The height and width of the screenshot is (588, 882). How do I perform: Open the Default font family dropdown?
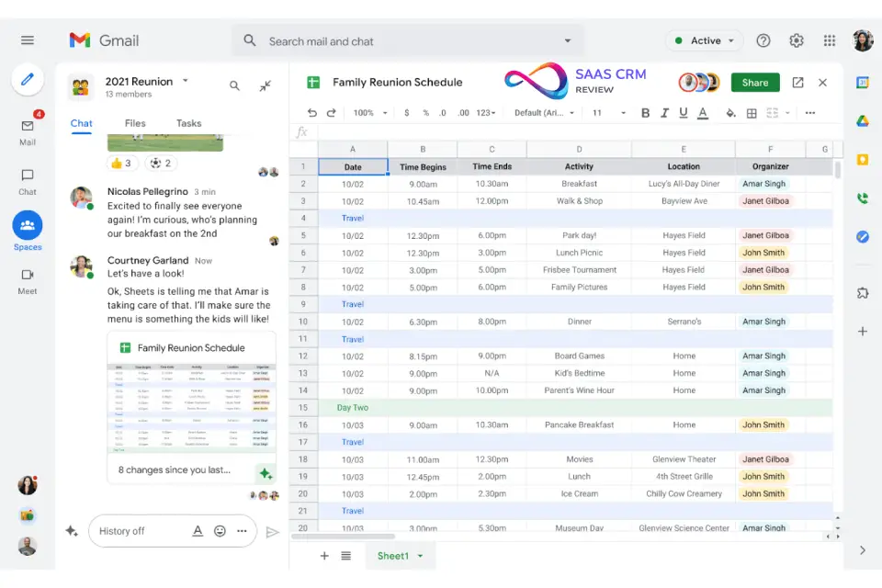tap(544, 113)
